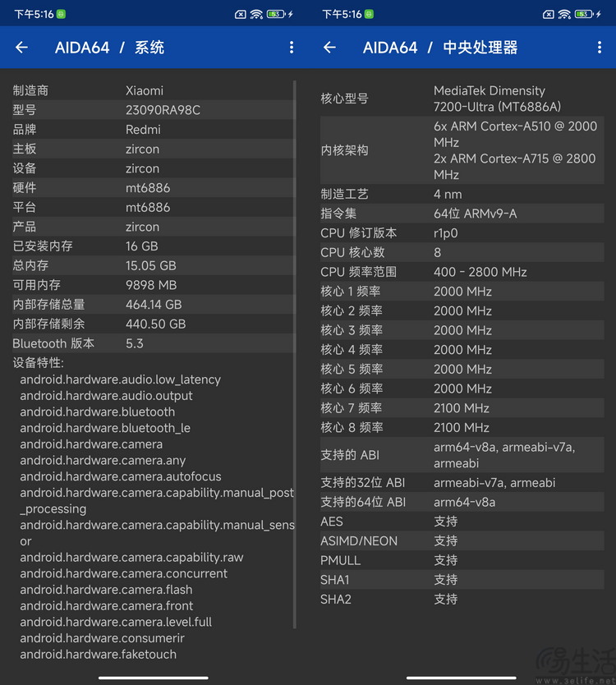This screenshot has height=685, width=616.
Task: Tap the 核心 7 频率 row
Action: (x=462, y=408)
